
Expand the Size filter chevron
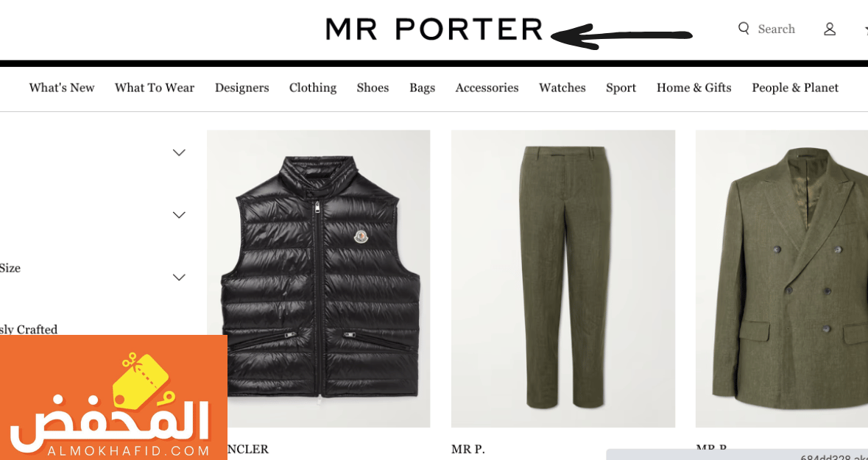point(179,277)
